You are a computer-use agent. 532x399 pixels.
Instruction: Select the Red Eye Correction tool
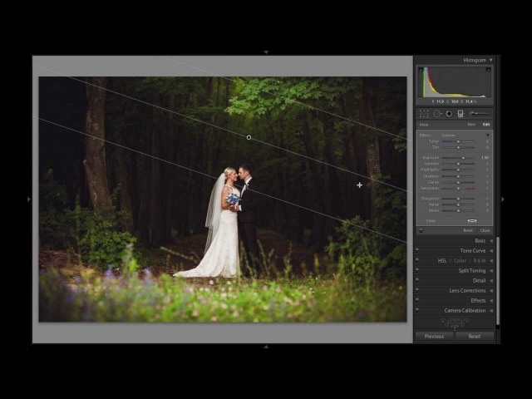point(449,114)
